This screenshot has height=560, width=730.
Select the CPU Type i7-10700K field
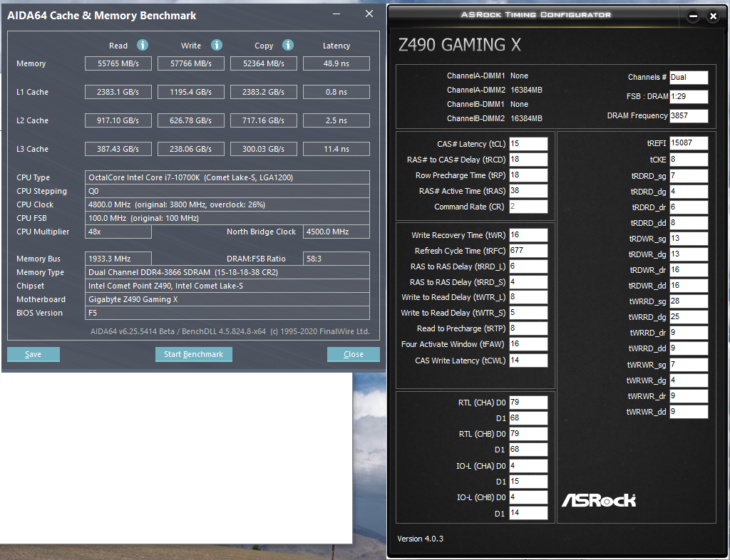coord(227,177)
